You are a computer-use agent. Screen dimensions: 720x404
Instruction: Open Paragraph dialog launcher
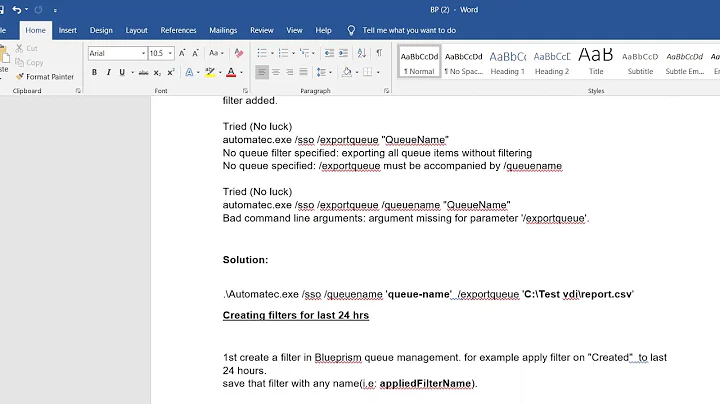tap(387, 91)
